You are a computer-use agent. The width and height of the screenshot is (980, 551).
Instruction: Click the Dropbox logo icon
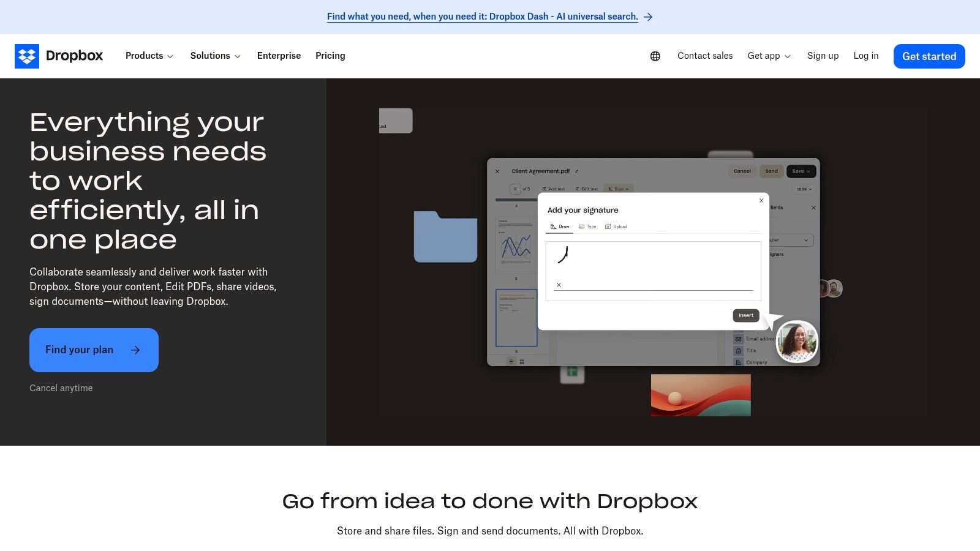pyautogui.click(x=27, y=56)
